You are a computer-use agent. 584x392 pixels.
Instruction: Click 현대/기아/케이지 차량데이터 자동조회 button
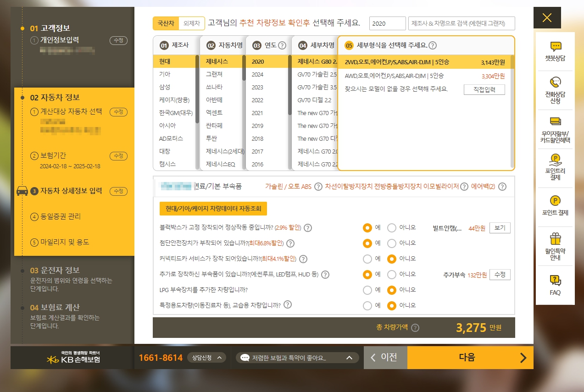(x=213, y=209)
